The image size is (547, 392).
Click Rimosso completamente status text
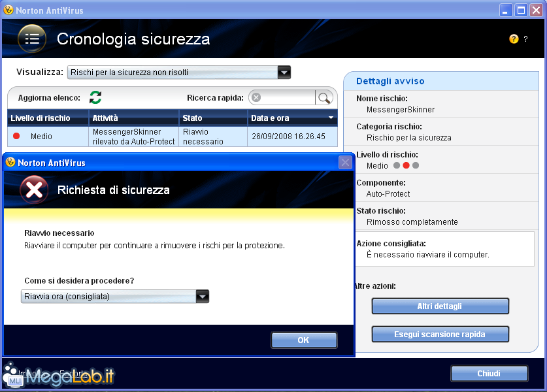(412, 222)
